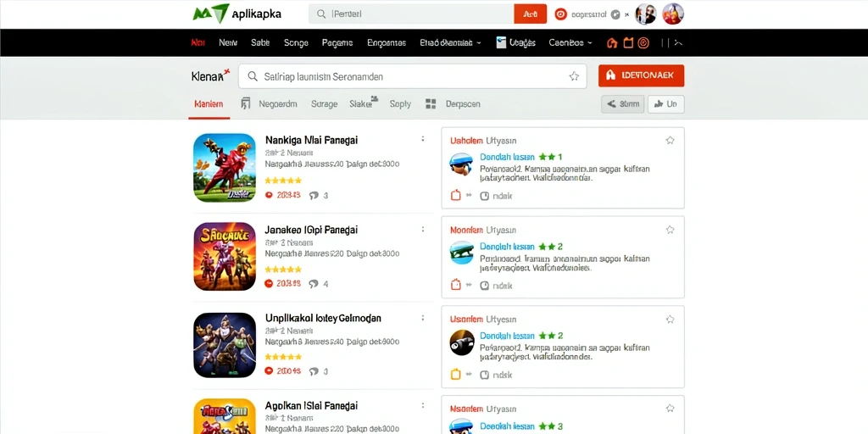Favorite the Uaholem Ufyasin review card
The width and height of the screenshot is (868, 434).
pos(670,141)
